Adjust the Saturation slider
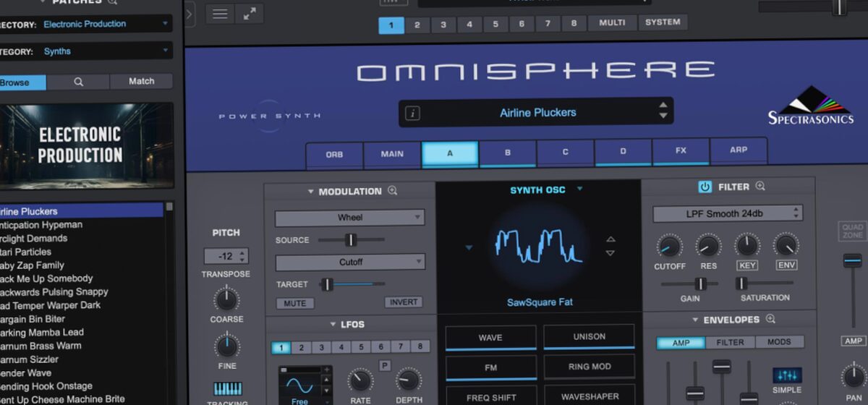Viewport: 868px width, 405px height. point(765,283)
